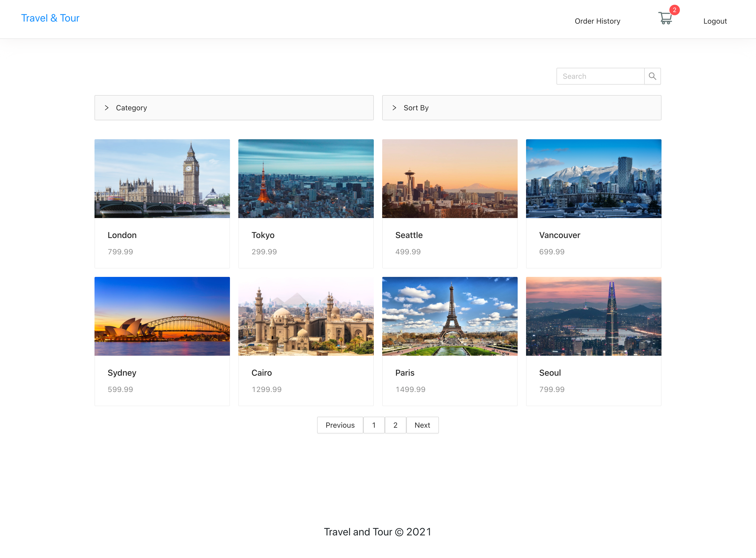Go to page 2 of results
Screen dimensions: 756x558
click(395, 425)
